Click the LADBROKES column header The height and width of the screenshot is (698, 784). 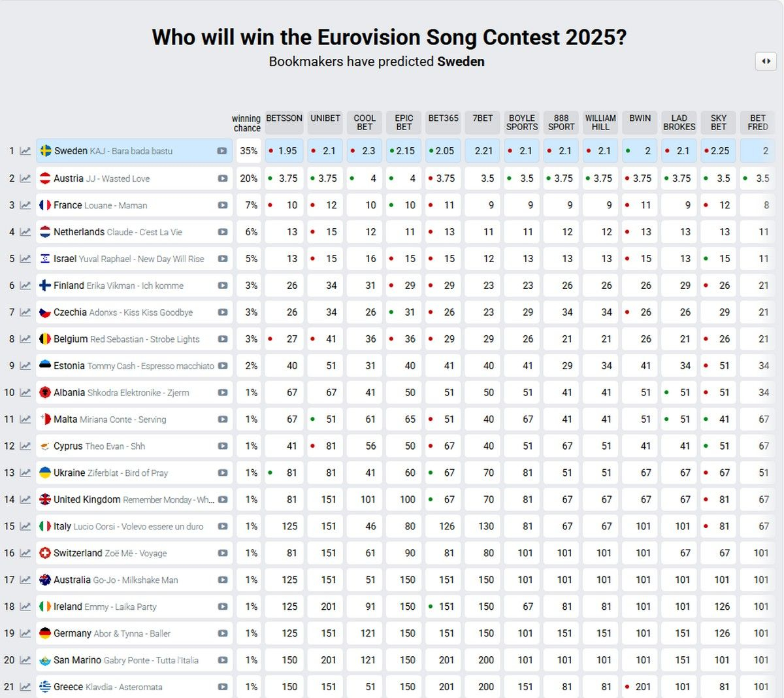tap(679, 123)
